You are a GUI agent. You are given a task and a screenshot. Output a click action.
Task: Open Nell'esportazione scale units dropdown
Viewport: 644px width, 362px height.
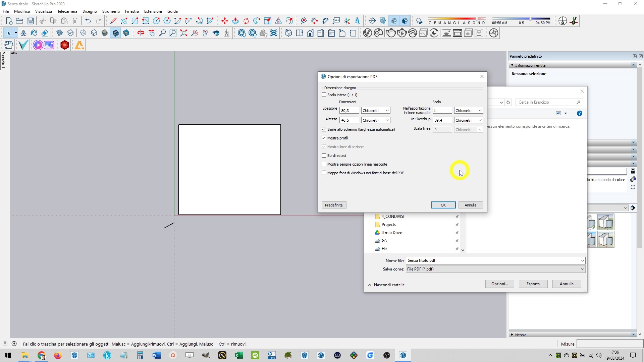click(x=469, y=111)
